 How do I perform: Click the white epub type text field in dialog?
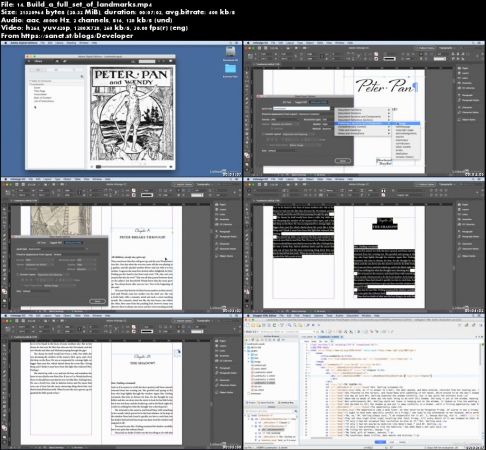(301, 108)
